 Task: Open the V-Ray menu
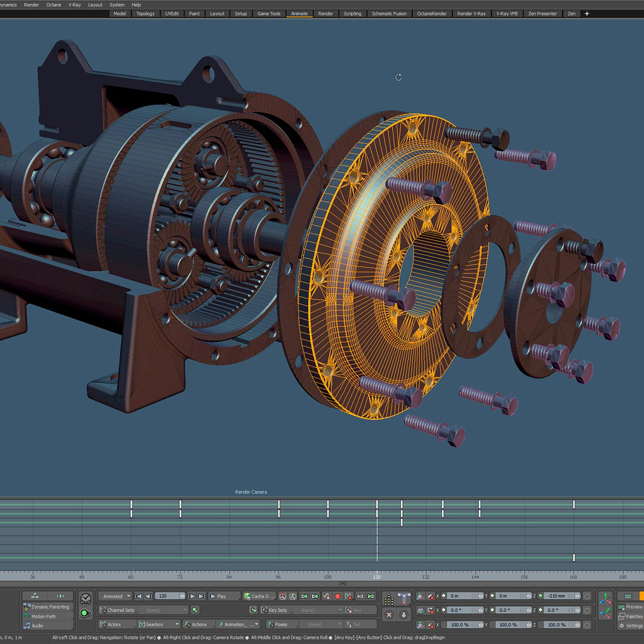(x=75, y=4)
